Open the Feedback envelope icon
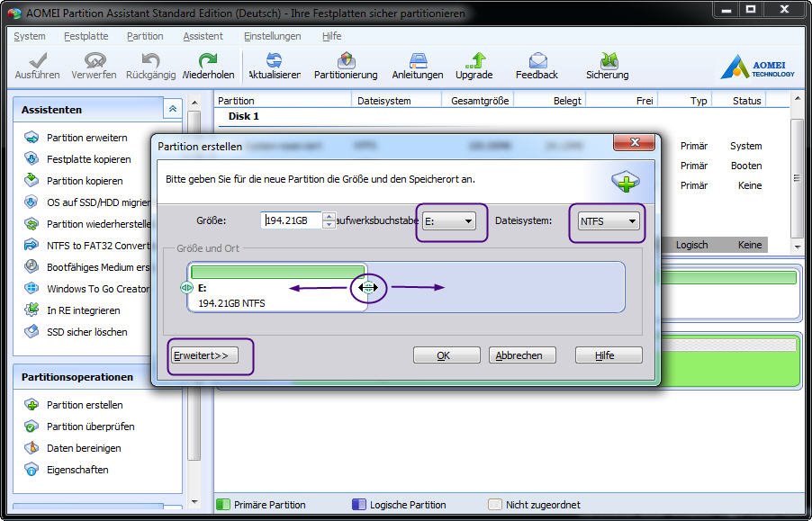Image resolution: width=812 pixels, height=521 pixels. tap(537, 60)
